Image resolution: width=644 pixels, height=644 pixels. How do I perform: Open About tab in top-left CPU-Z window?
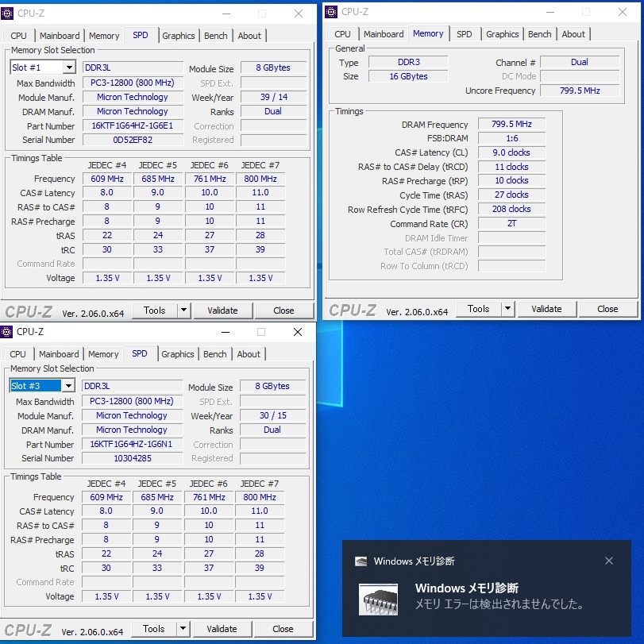pos(249,36)
